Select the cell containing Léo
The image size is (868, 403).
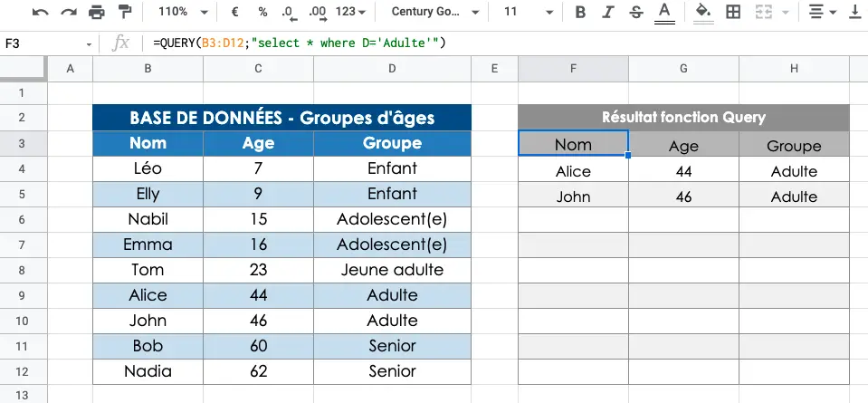148,168
